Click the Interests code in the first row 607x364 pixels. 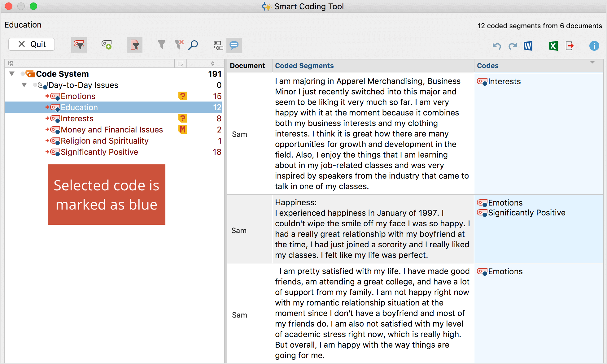(x=504, y=81)
